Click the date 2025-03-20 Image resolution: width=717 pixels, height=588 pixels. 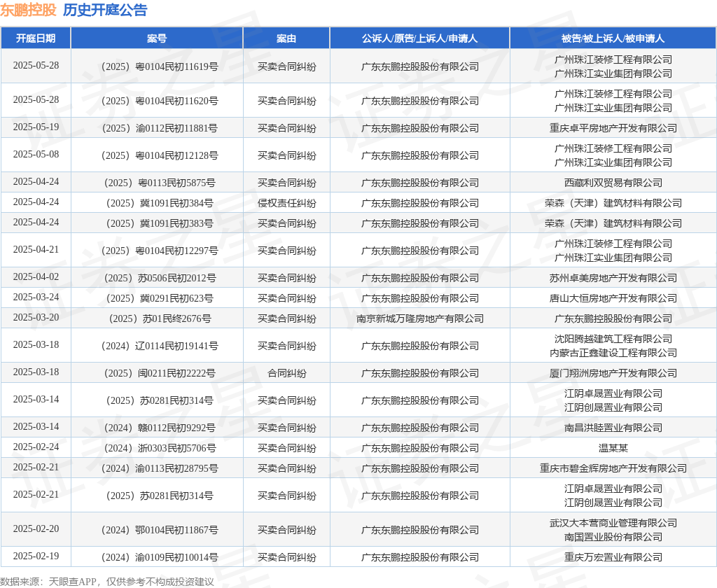[36, 318]
